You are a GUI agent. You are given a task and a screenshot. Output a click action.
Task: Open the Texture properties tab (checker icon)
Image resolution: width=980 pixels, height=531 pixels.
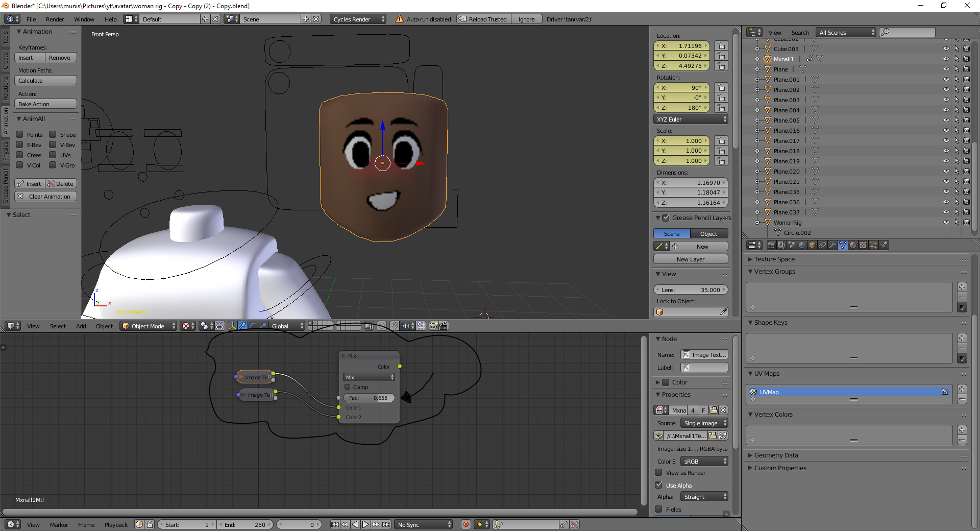pyautogui.click(x=863, y=245)
